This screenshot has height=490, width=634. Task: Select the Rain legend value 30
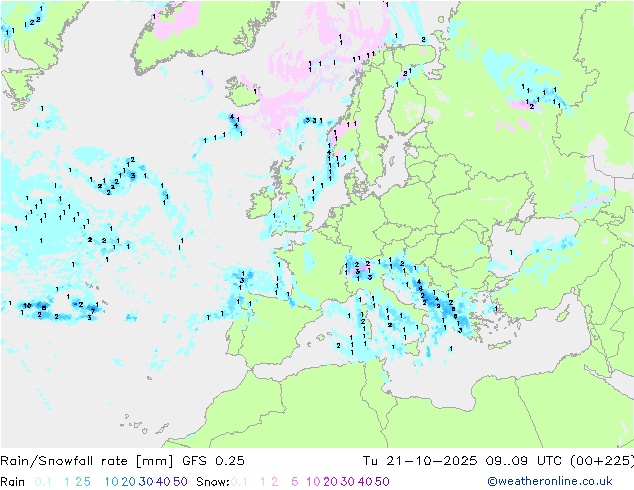(x=146, y=482)
